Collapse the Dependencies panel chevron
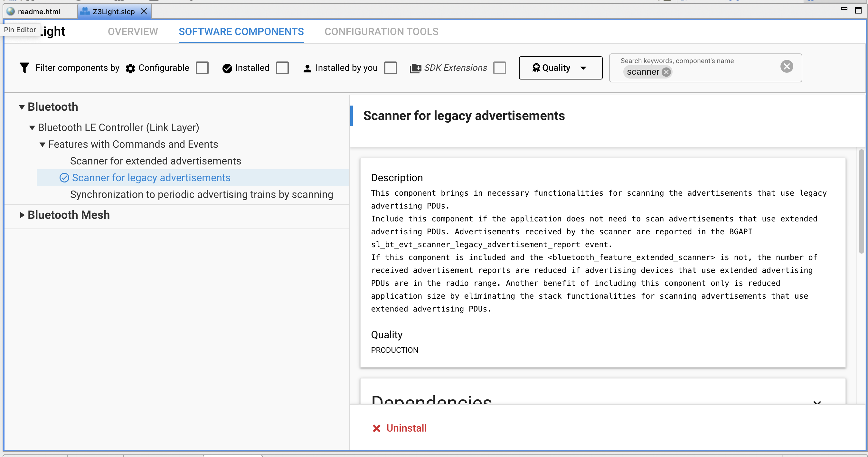The width and height of the screenshot is (868, 457). click(817, 403)
